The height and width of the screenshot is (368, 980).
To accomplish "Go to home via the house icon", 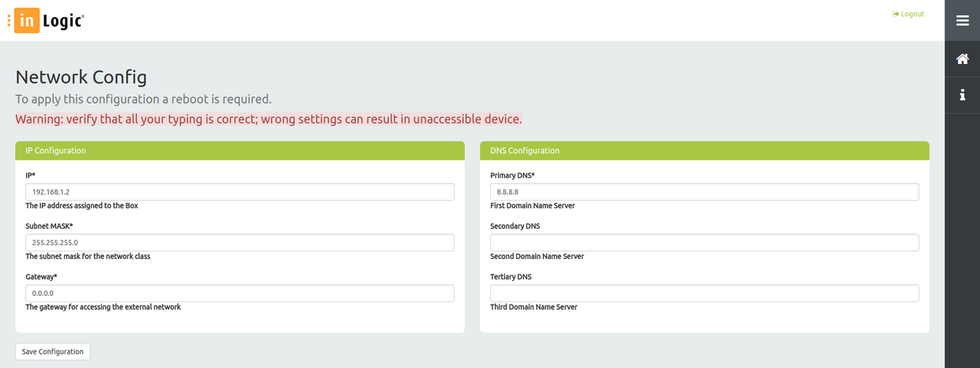I will point(962,59).
